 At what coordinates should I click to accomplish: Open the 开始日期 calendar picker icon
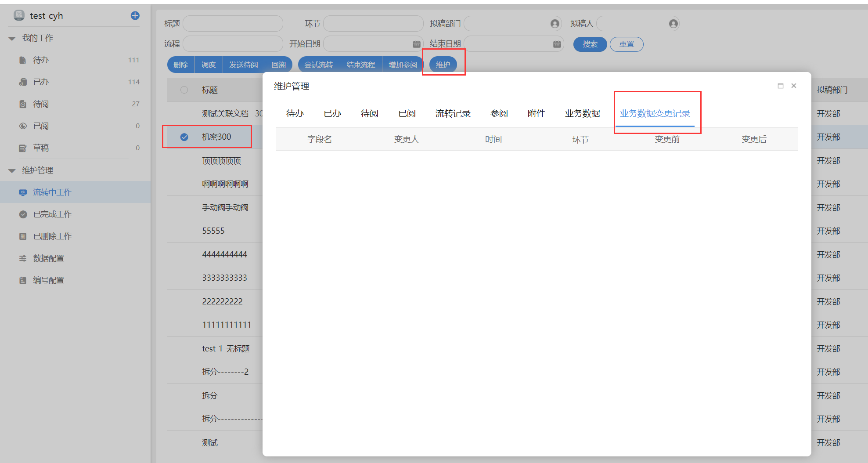tap(416, 44)
